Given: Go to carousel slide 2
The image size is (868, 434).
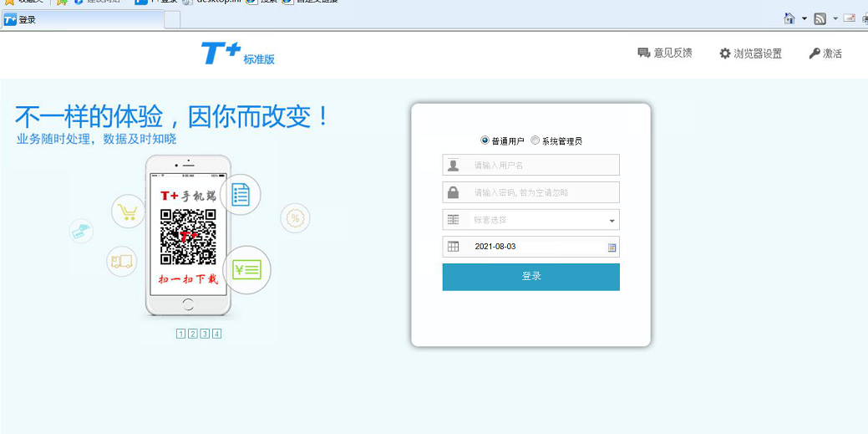Looking at the screenshot, I should (x=193, y=334).
